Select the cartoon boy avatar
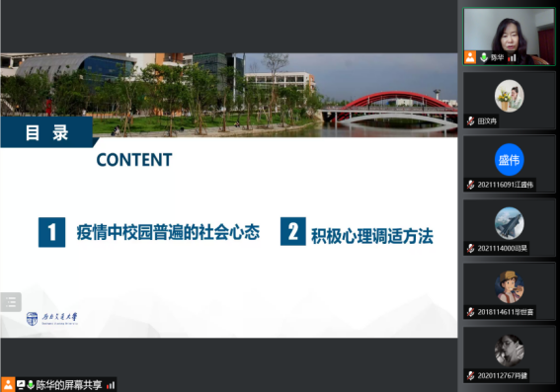The image size is (560, 392). (510, 287)
